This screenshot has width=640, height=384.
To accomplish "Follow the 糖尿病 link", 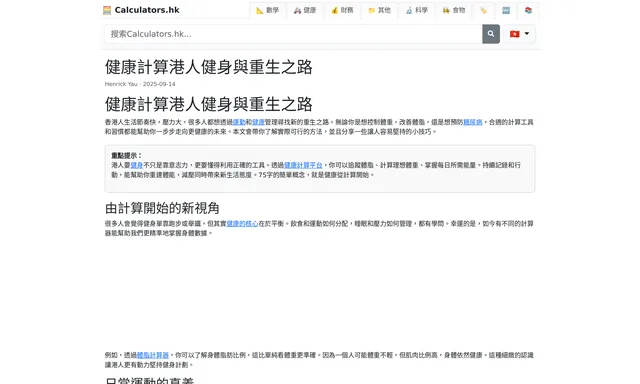I will [x=473, y=122].
